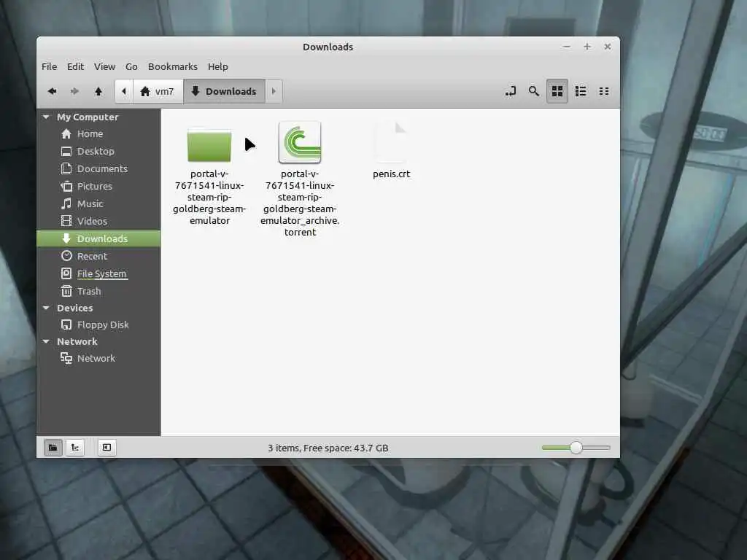Toggle location entry with path edit icon
The image size is (747, 560).
pyautogui.click(x=511, y=91)
